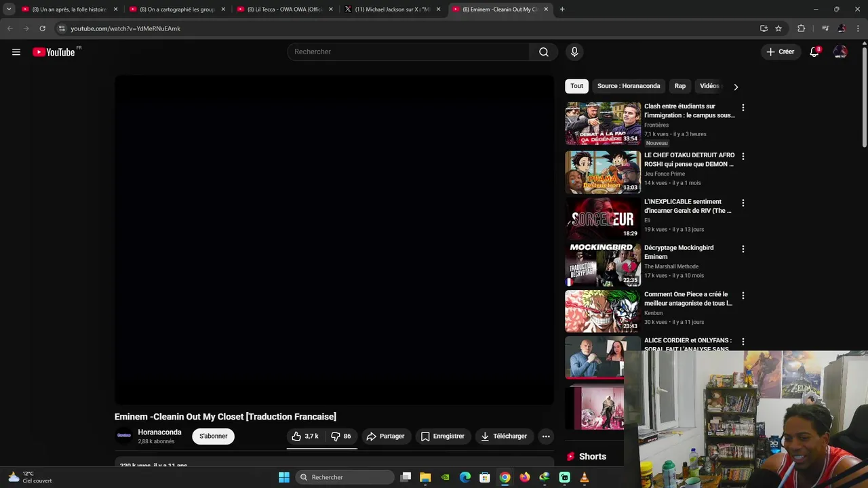Open Chrome media controls icon
868x488 pixels.
825,28
